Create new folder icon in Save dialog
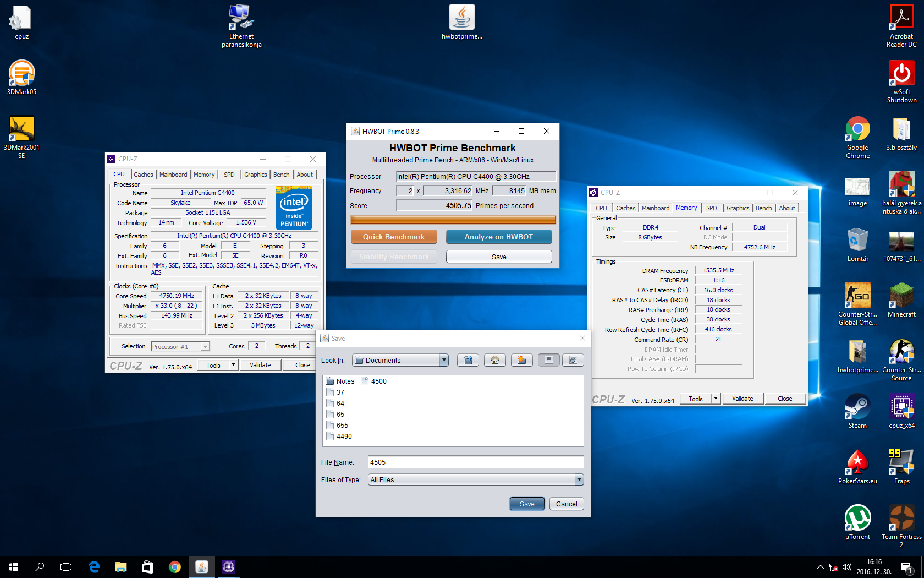 (x=522, y=360)
